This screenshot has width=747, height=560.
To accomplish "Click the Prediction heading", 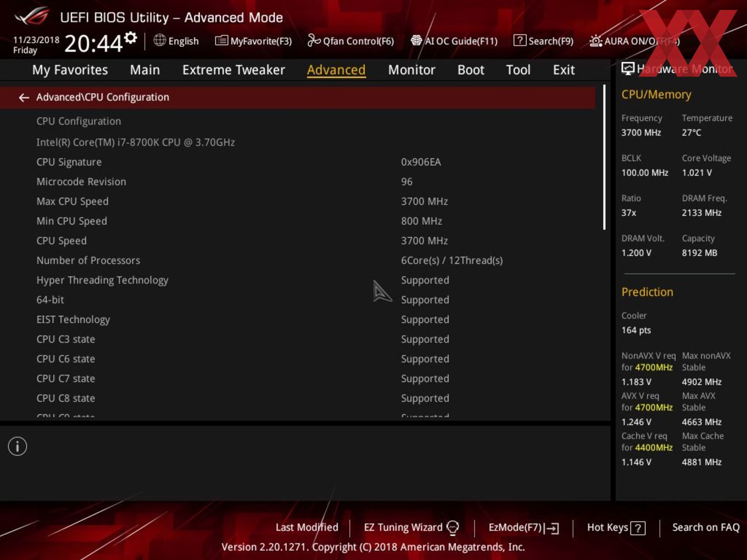I will (x=647, y=292).
